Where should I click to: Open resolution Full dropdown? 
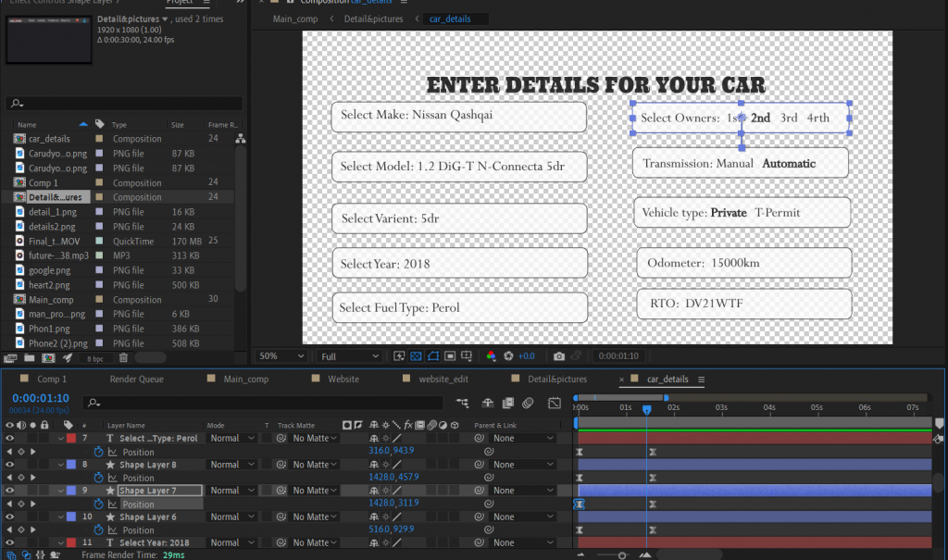[x=349, y=356]
